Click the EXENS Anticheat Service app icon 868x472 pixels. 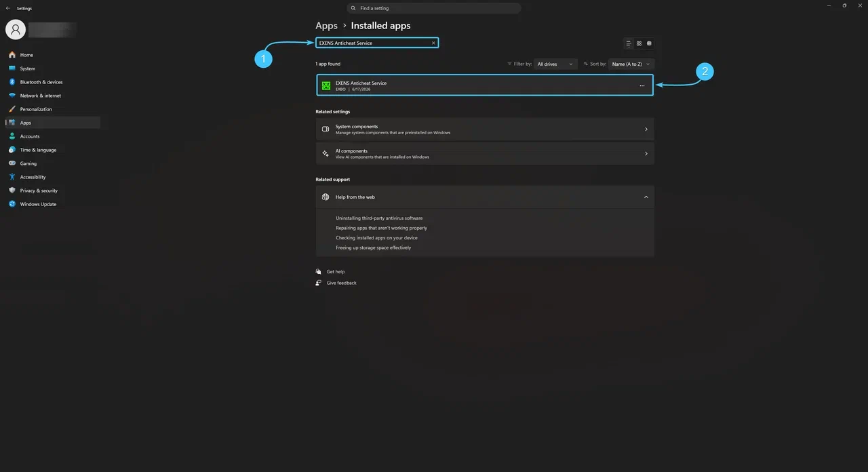[326, 85]
